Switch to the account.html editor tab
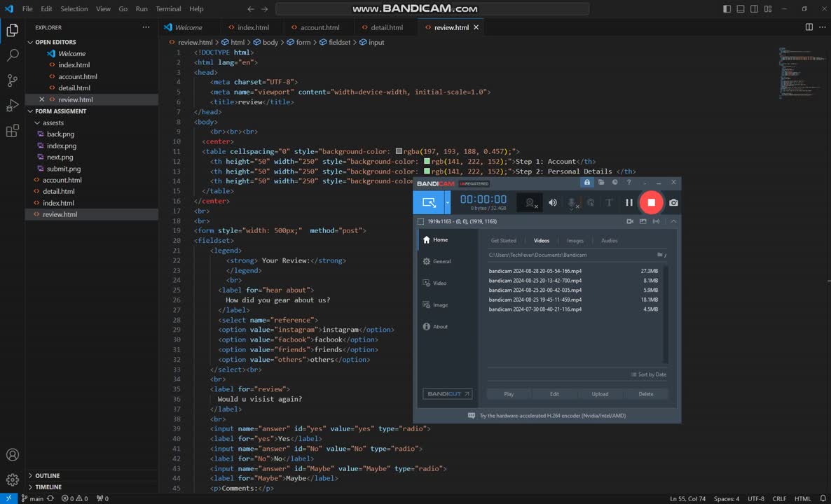This screenshot has width=831, height=504. 320,27
